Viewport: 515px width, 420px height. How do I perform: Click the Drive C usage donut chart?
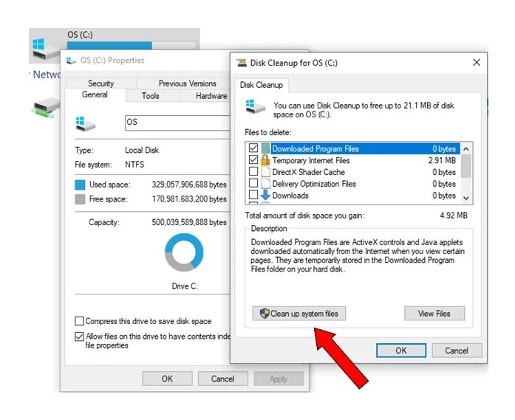click(x=184, y=252)
